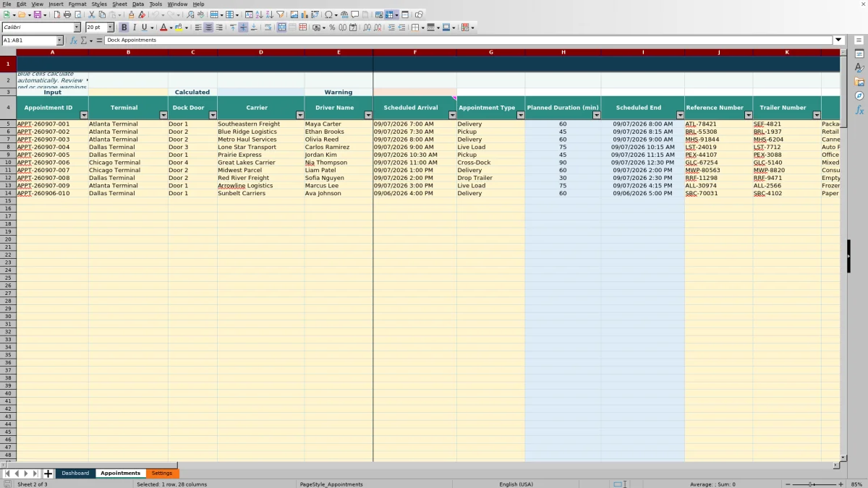Insert a hyperlink

pos(345,14)
